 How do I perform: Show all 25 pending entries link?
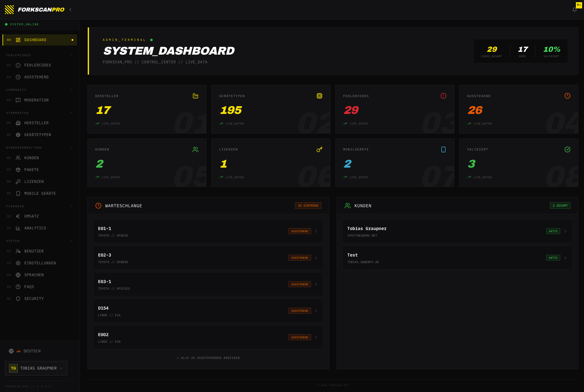(208, 358)
